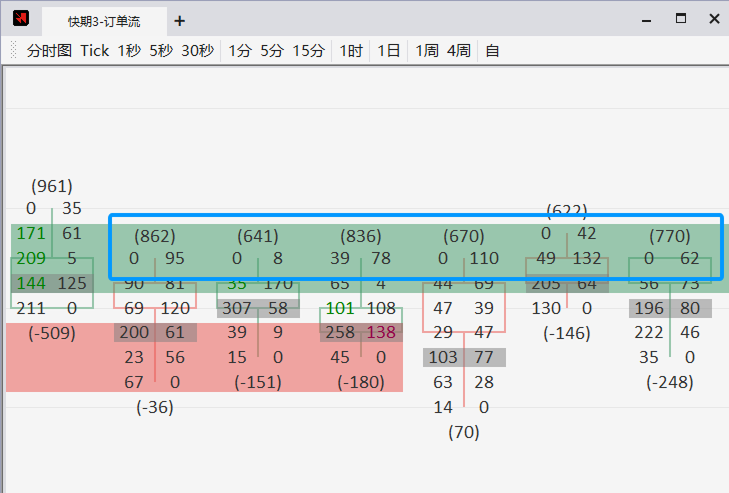Switch to 1日 daily period
The image size is (729, 493).
(x=389, y=51)
